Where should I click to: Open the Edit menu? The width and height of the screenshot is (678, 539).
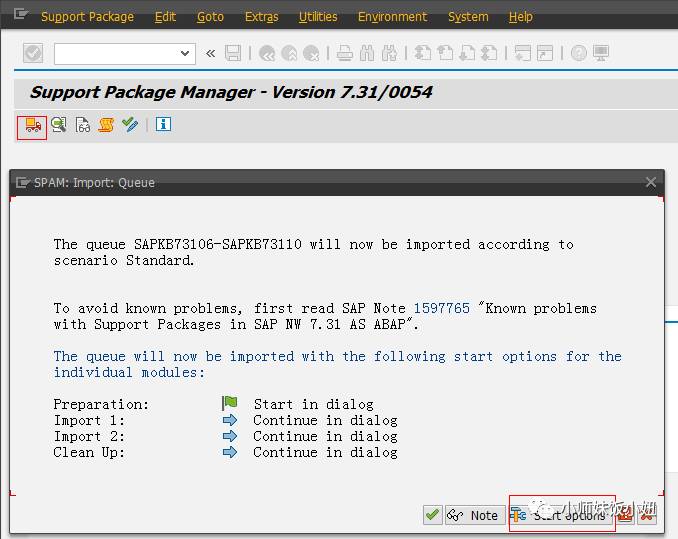click(165, 17)
